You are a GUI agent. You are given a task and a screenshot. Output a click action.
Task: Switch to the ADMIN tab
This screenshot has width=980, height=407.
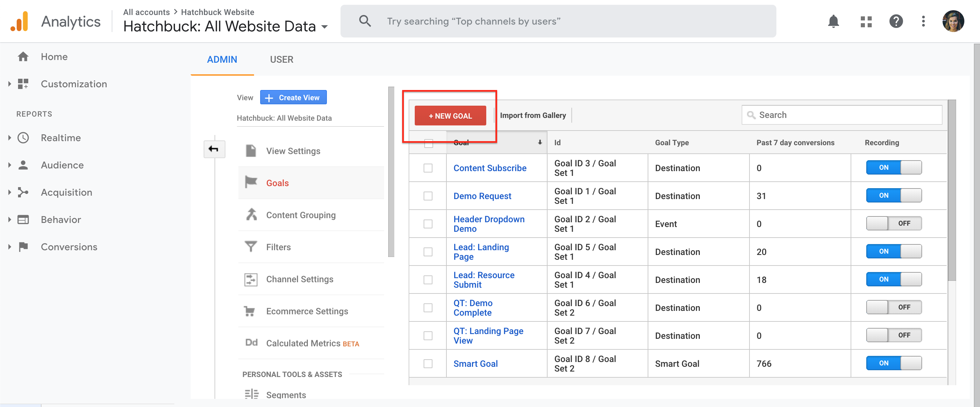tap(222, 60)
